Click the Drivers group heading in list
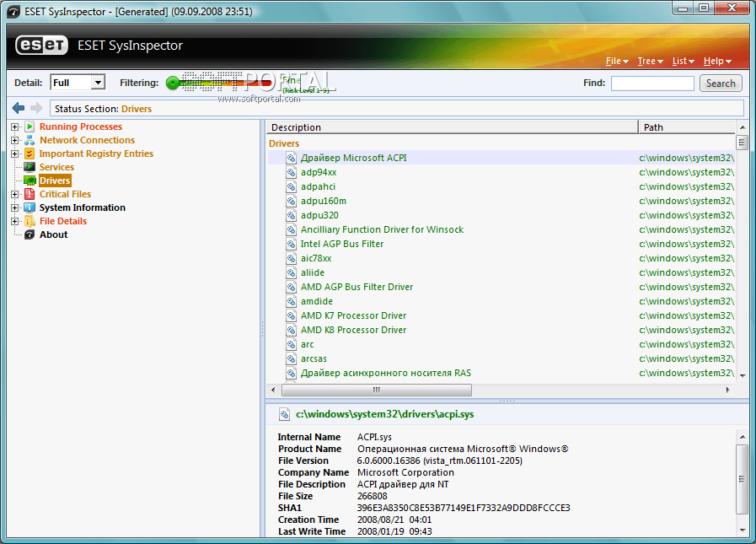 click(284, 143)
